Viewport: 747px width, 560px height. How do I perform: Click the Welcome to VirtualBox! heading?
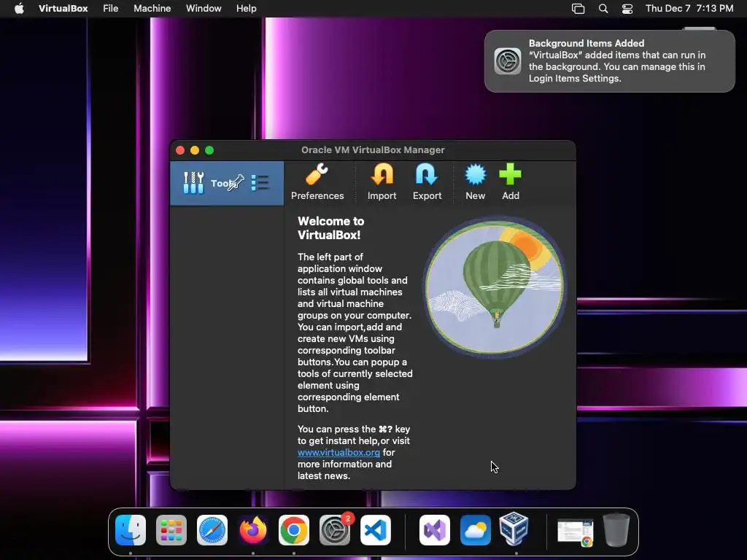coord(330,228)
